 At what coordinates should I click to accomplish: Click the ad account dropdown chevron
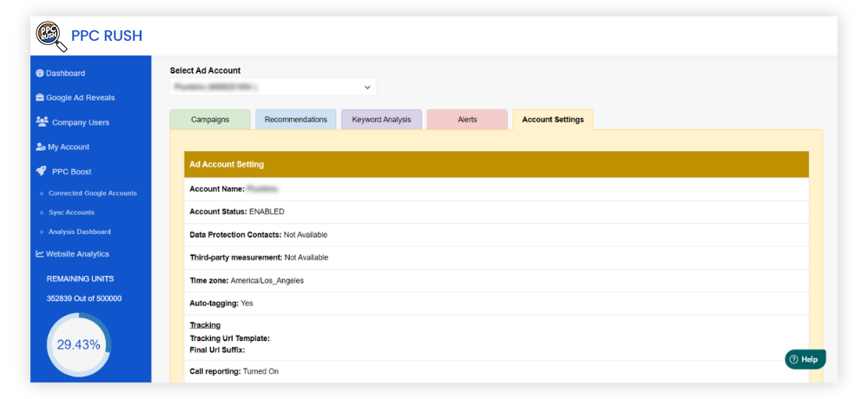[367, 88]
